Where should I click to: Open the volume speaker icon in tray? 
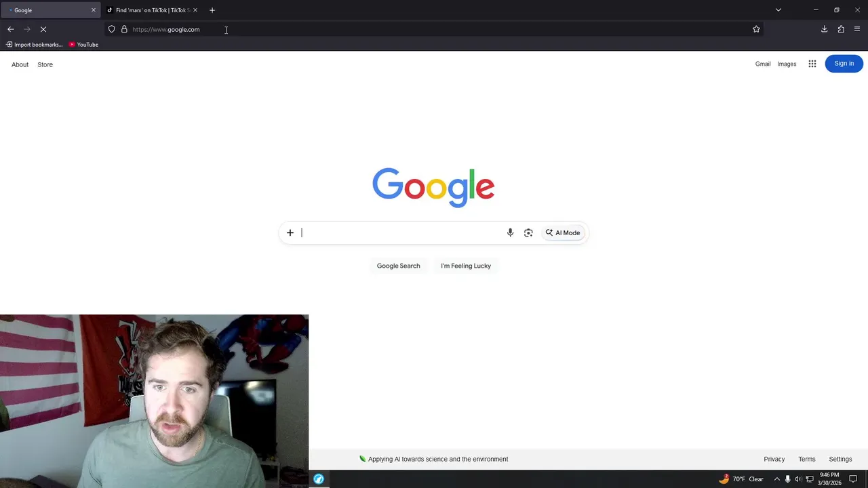pyautogui.click(x=798, y=479)
